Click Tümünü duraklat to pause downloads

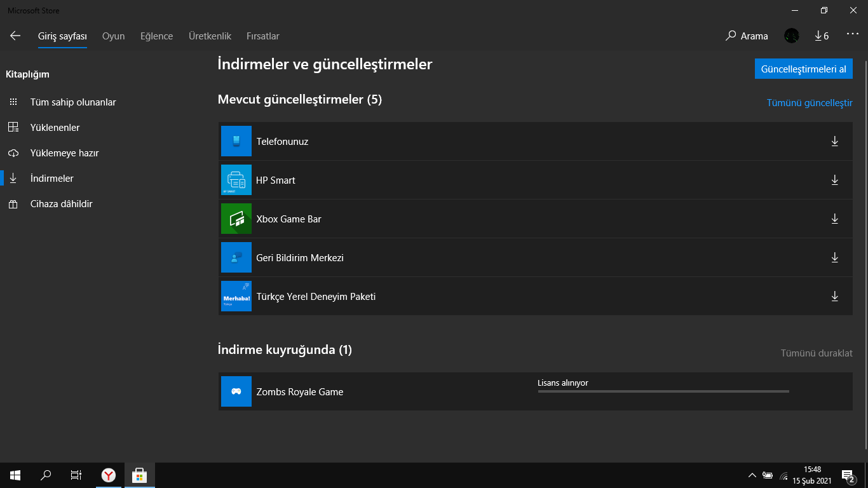point(816,353)
